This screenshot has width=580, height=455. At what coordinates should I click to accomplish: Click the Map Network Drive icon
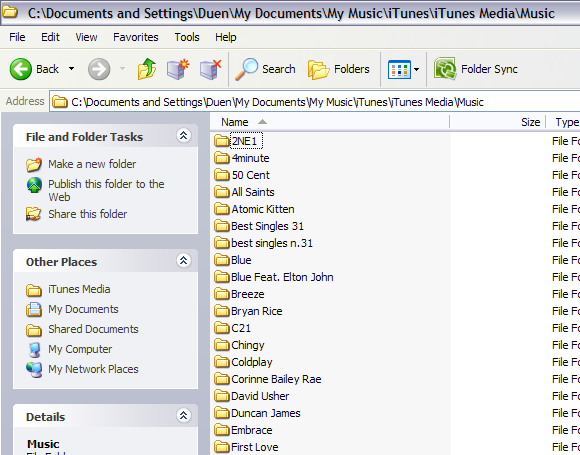[x=178, y=69]
